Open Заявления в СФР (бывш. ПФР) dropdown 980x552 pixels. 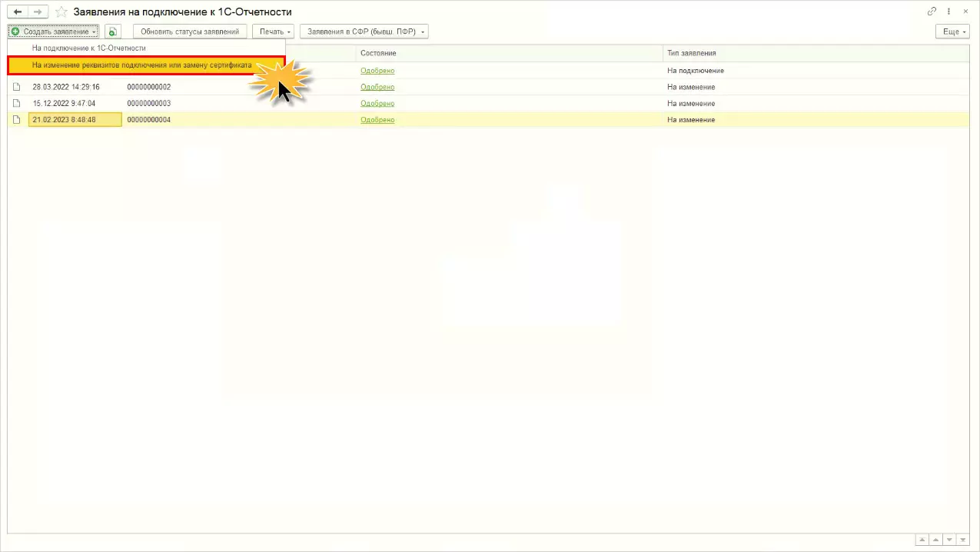[364, 32]
